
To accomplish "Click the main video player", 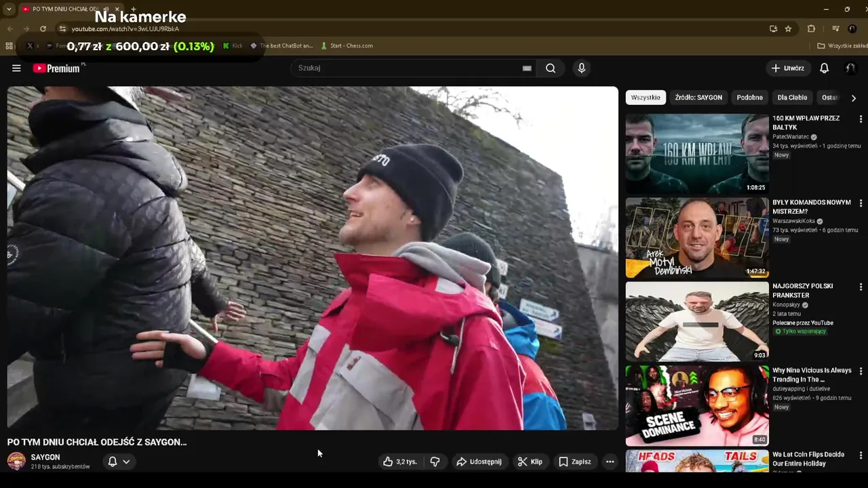I will click(x=313, y=258).
